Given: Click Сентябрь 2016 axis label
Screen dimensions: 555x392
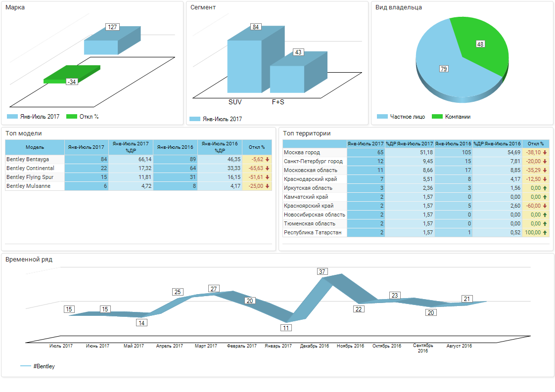Looking at the screenshot, I should tap(422, 348).
